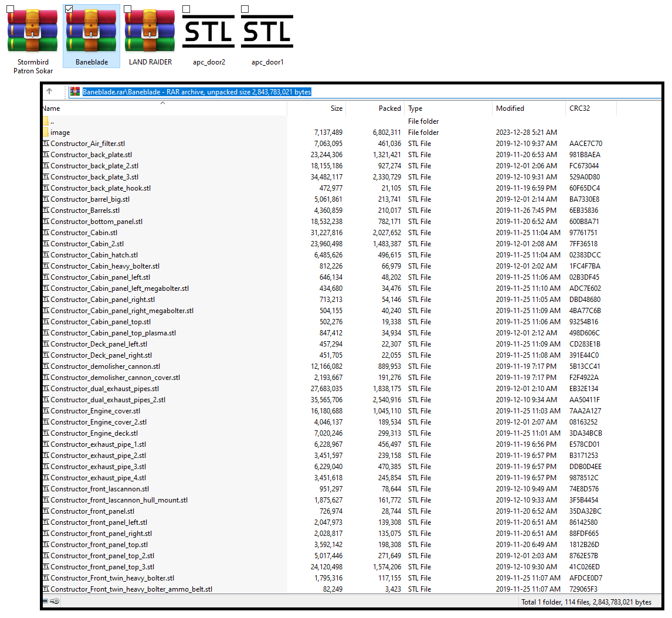The image size is (672, 618).
Task: Click the Baneblade.rar address path field
Action: point(364,91)
